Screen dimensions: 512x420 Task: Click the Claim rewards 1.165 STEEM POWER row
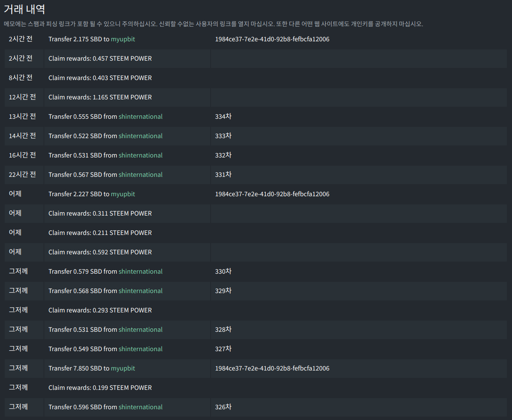100,97
